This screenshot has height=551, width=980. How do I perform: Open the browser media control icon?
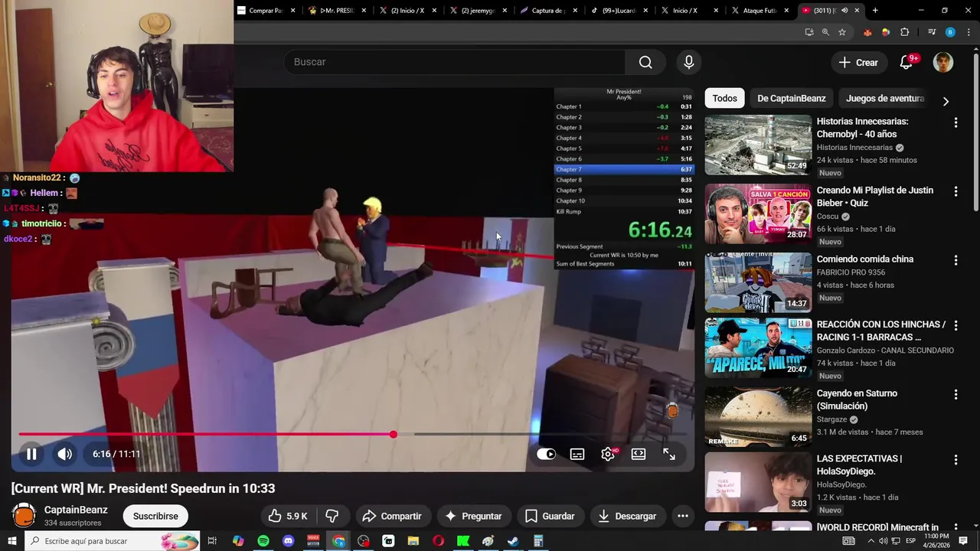coord(932,32)
